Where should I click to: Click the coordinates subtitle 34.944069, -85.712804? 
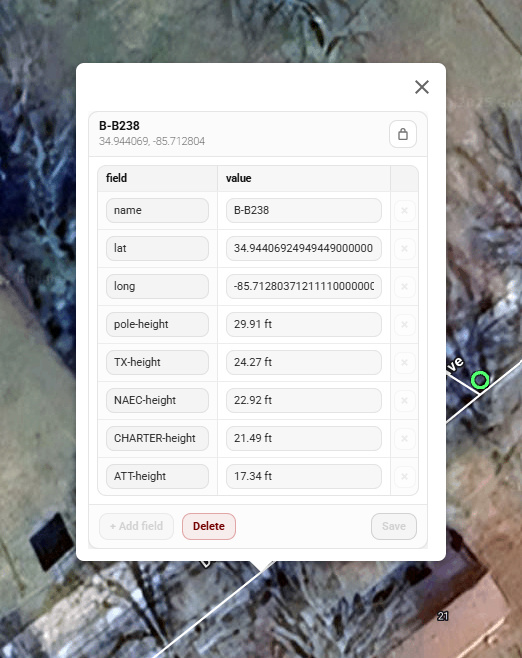point(152,141)
